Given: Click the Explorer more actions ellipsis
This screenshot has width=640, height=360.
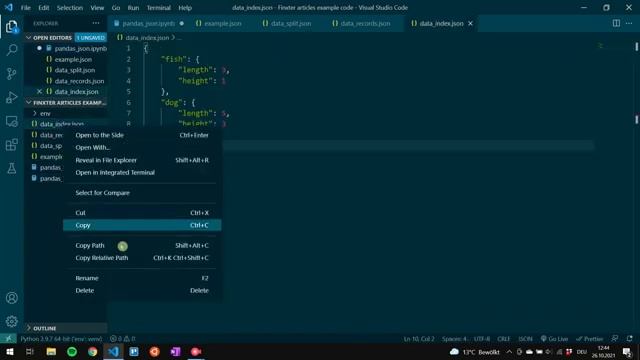Looking at the screenshot, I should coord(96,23).
